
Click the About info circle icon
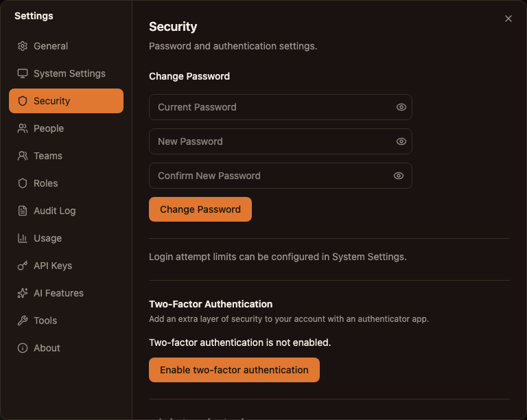pos(23,348)
